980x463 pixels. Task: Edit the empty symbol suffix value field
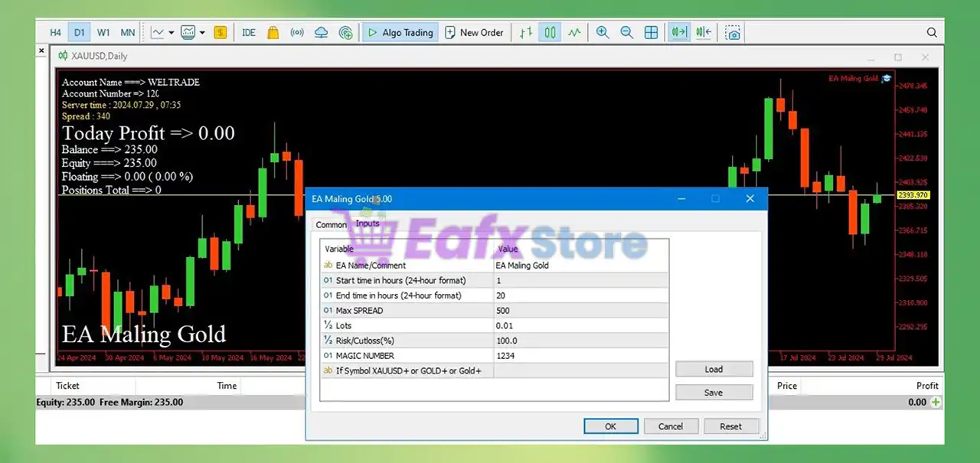pyautogui.click(x=580, y=371)
